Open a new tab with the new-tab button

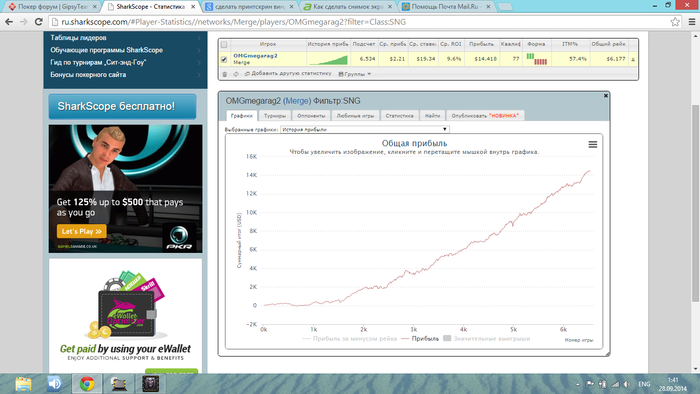click(504, 7)
